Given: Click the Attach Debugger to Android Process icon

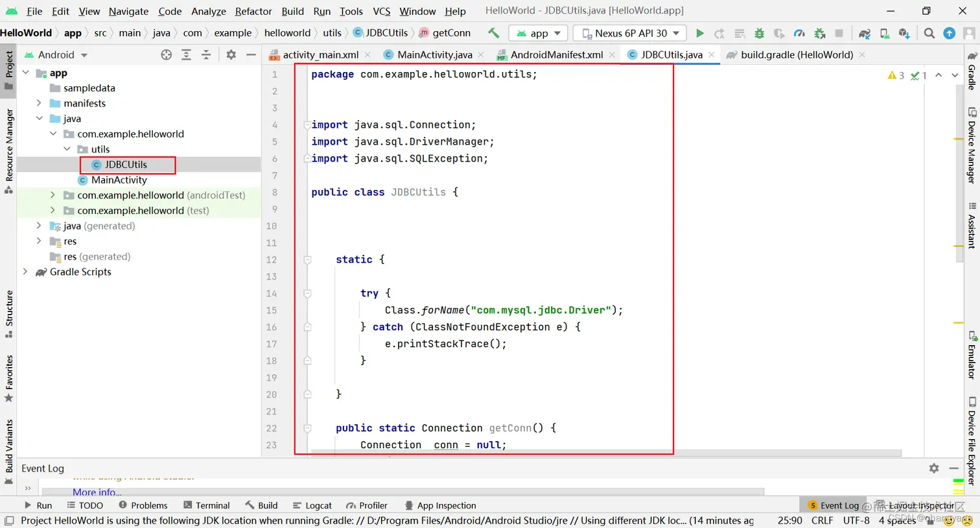Looking at the screenshot, I should (819, 33).
